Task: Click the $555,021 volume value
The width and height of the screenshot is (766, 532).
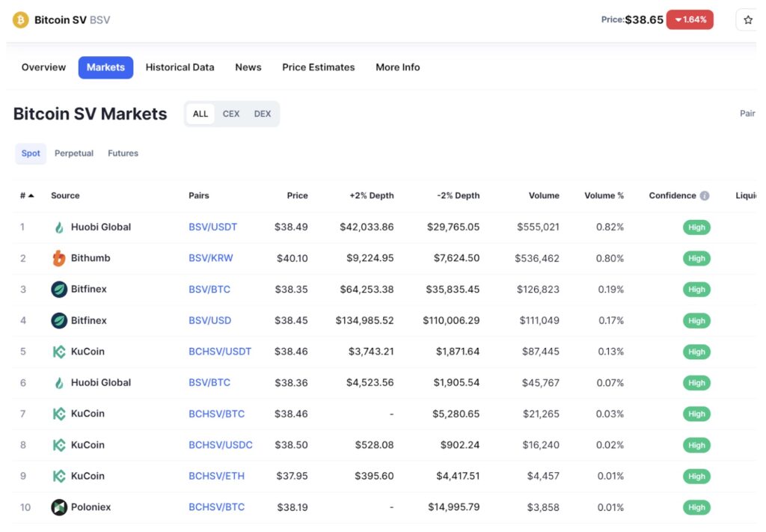Action: 538,227
